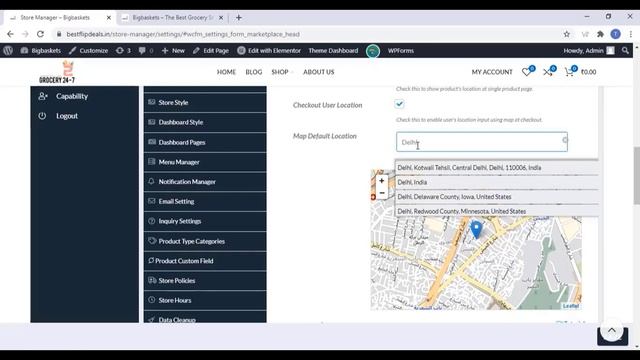The width and height of the screenshot is (640, 360).
Task: Select the Delhi, India suggestion
Action: click(497, 182)
